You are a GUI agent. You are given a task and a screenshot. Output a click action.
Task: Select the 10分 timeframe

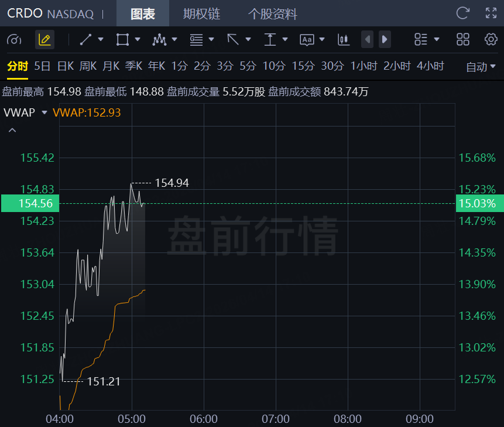click(x=274, y=66)
